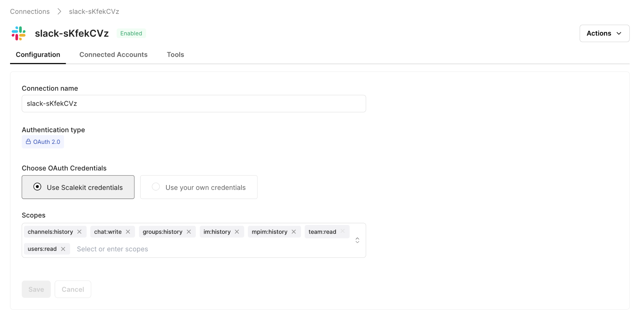Click the Save button
Image resolution: width=644 pixels, height=334 pixels.
point(36,289)
